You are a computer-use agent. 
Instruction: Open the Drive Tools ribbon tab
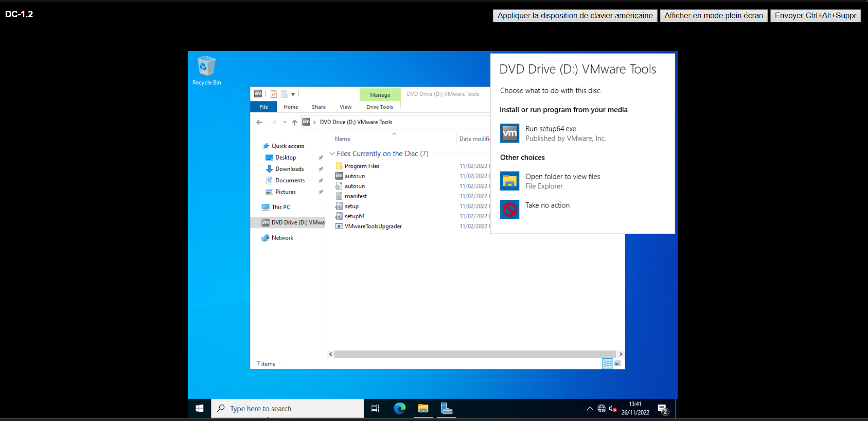(380, 107)
